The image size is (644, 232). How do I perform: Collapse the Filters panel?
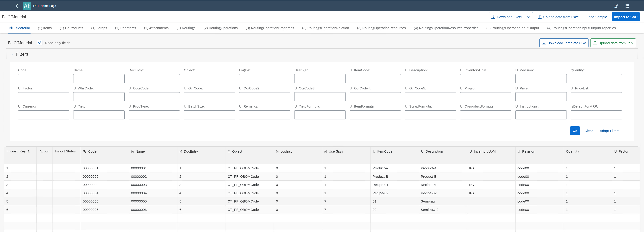(12, 54)
